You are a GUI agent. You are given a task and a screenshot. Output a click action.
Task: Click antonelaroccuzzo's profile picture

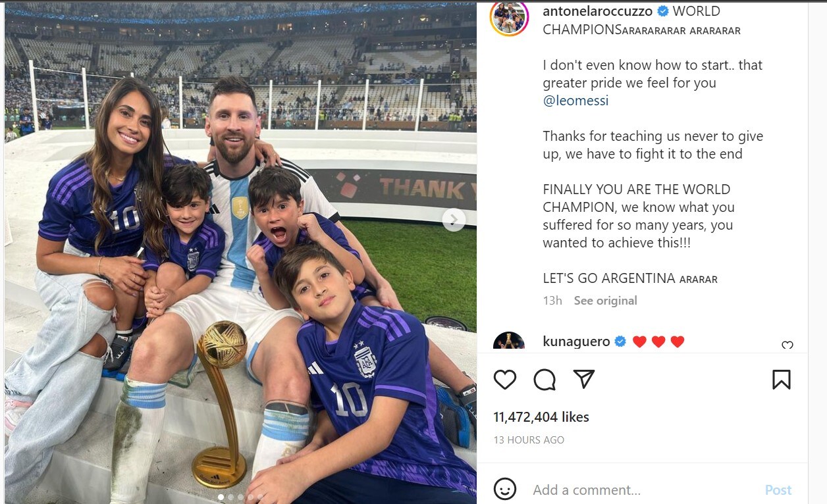pos(509,18)
